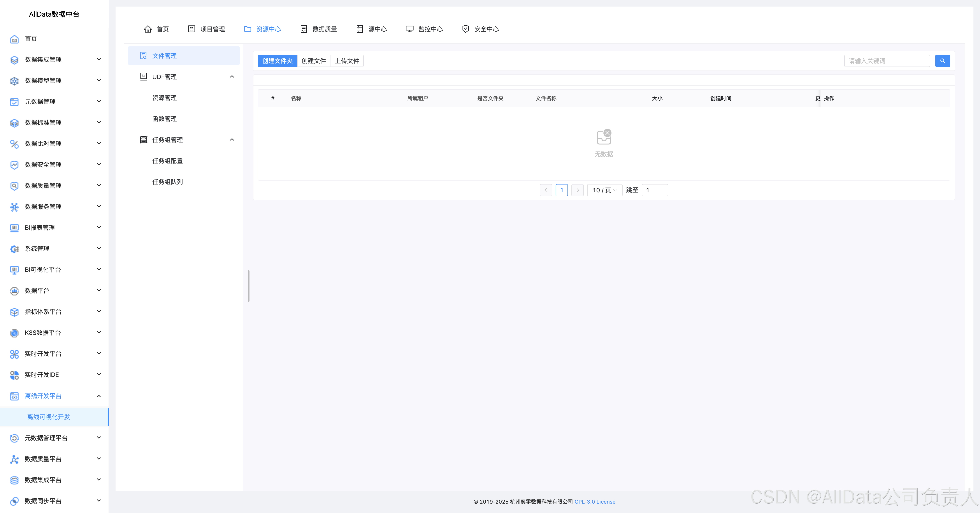The height and width of the screenshot is (513, 980).
Task: Open the 项目管理 top tab
Action: pyautogui.click(x=206, y=29)
